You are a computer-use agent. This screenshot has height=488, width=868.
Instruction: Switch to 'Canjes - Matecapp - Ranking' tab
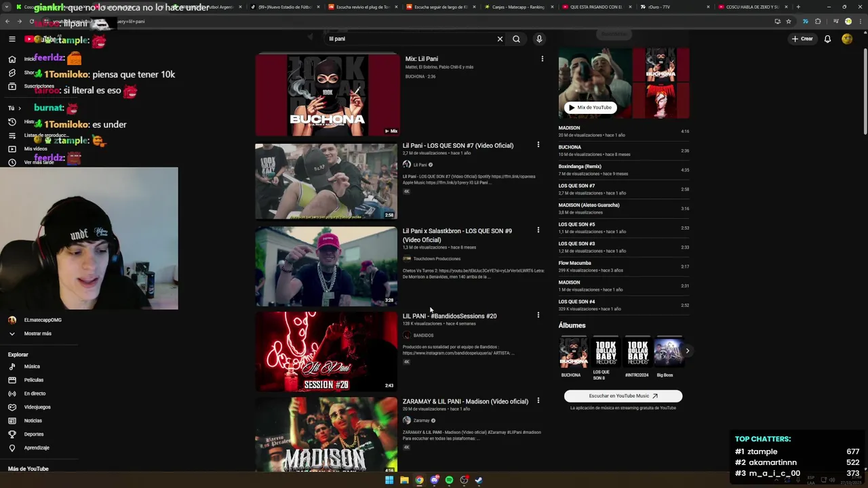click(x=519, y=7)
